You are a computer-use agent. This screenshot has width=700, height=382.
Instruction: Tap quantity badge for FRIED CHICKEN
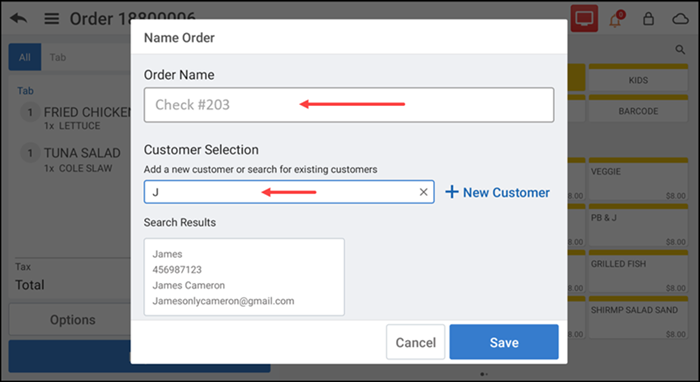click(x=30, y=112)
